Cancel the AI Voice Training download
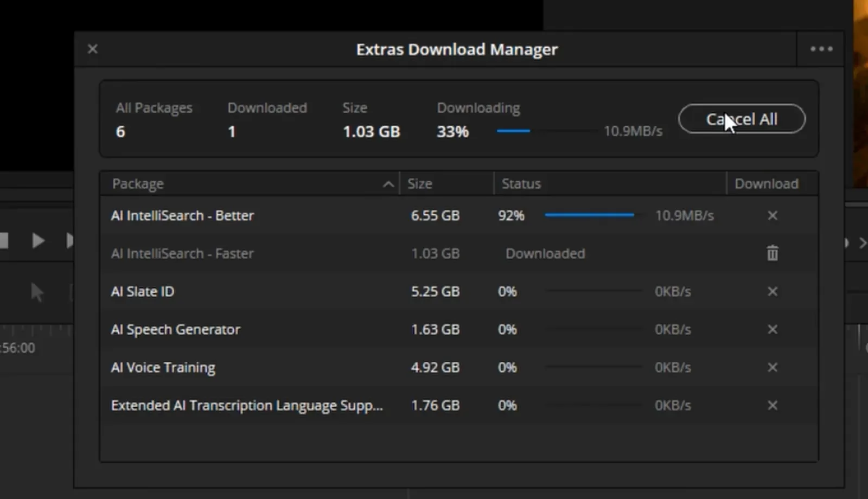 [773, 367]
